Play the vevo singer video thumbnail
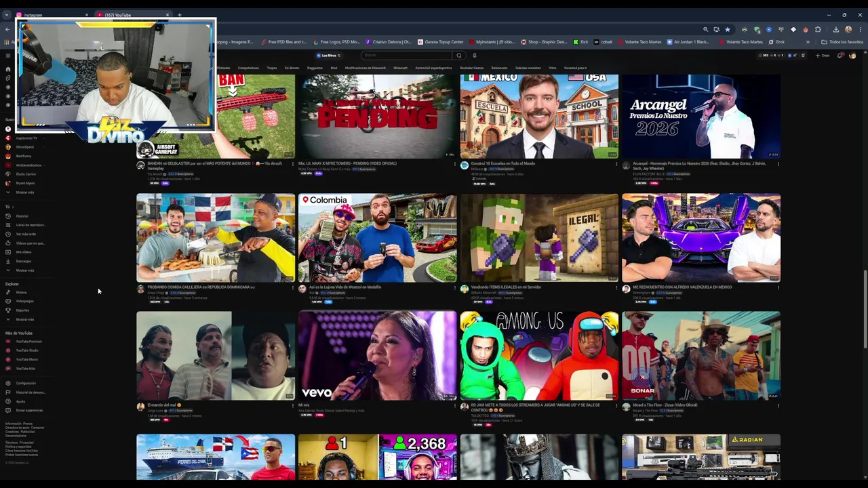Image resolution: width=868 pixels, height=488 pixels. coord(377,356)
